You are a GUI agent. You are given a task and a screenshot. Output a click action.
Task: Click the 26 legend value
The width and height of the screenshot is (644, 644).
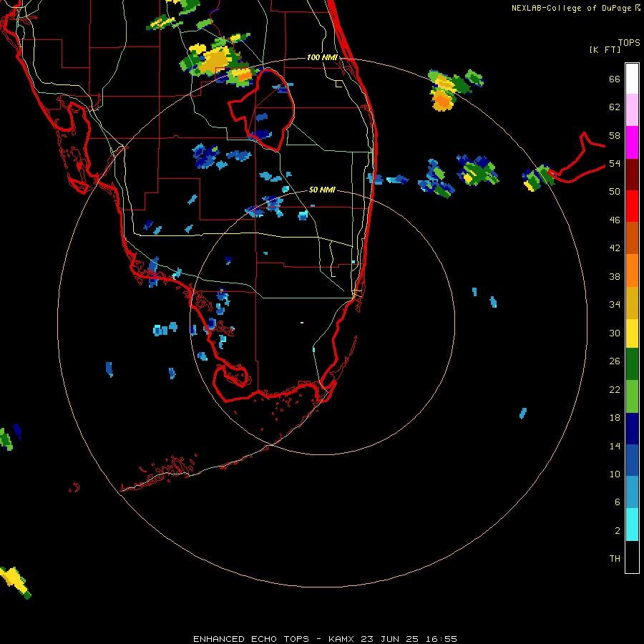click(615, 361)
